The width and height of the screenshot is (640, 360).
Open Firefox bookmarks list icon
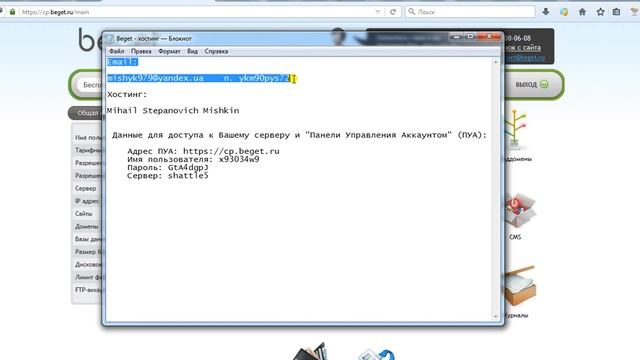(616, 12)
